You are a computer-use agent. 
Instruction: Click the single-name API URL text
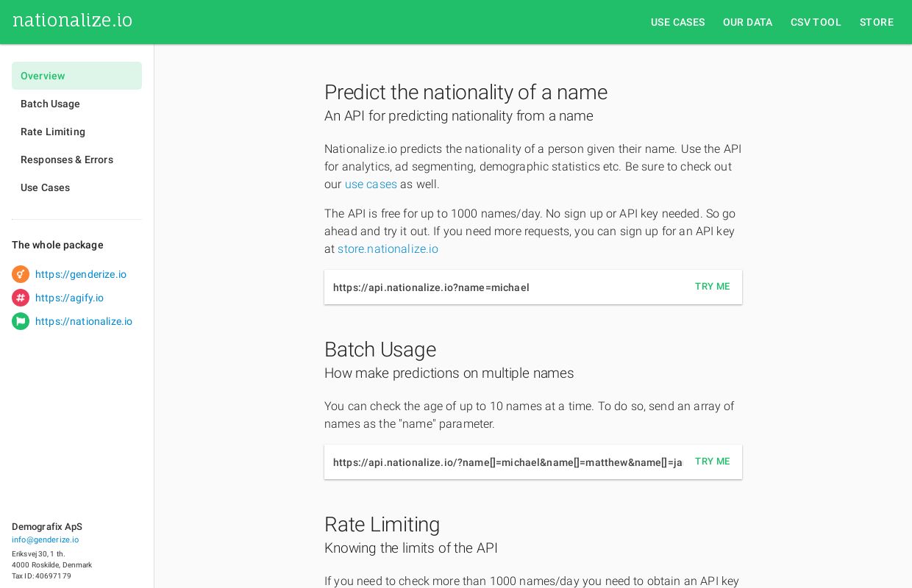pyautogui.click(x=431, y=287)
